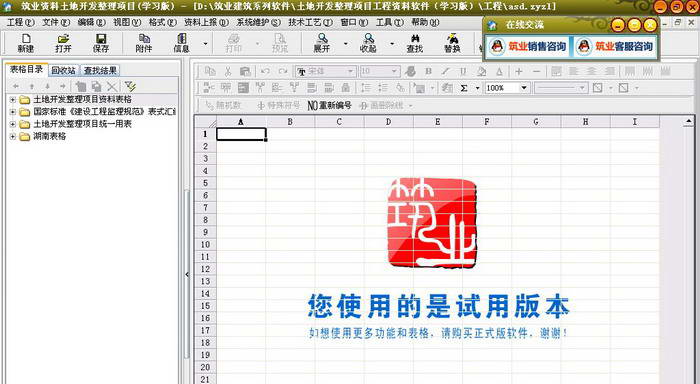Click the fill color bucket icon

coord(481,71)
